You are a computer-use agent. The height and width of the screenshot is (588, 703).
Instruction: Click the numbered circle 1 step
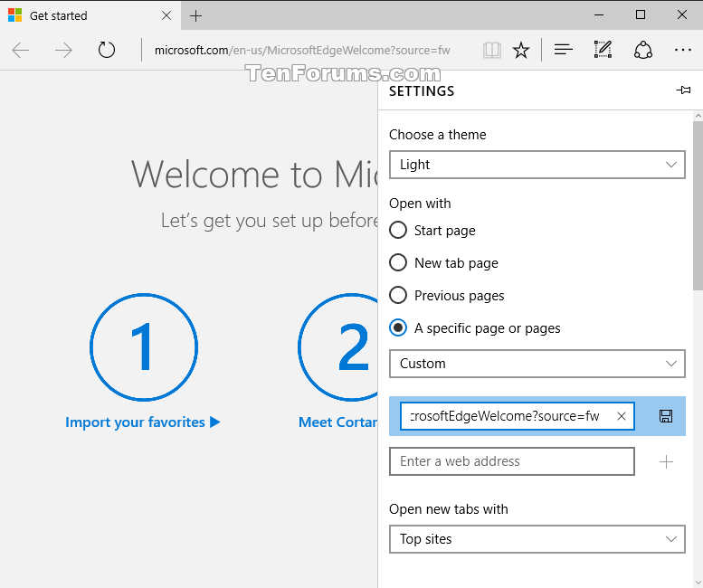144,347
